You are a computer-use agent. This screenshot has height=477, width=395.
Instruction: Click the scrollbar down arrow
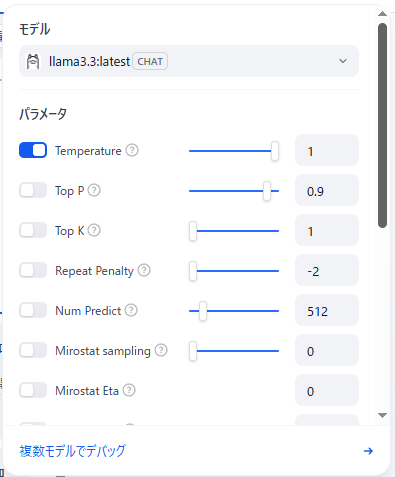tap(383, 415)
